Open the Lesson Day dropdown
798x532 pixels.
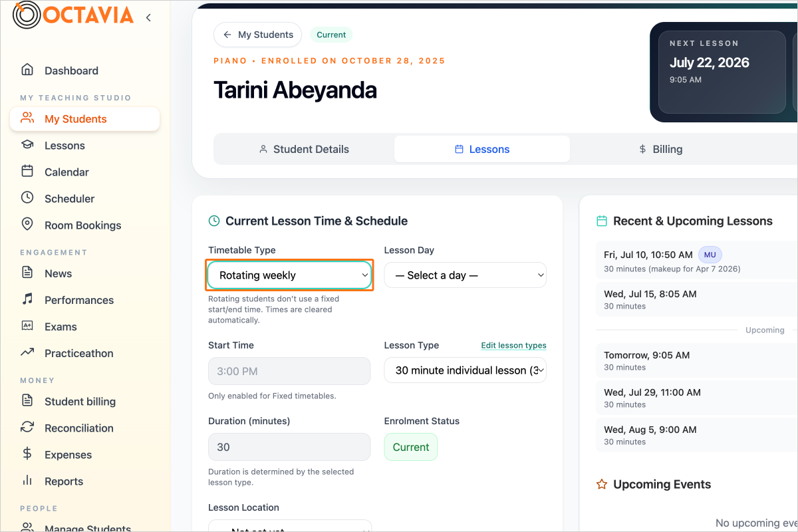click(x=465, y=275)
